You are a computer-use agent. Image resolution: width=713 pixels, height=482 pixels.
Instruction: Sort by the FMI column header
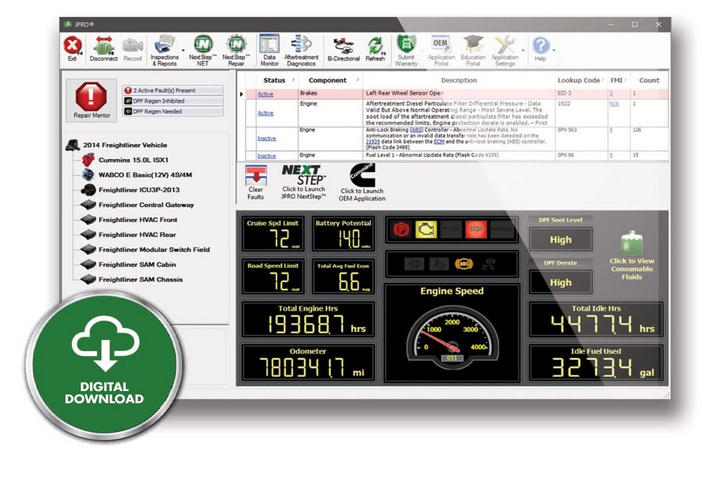coord(616,80)
